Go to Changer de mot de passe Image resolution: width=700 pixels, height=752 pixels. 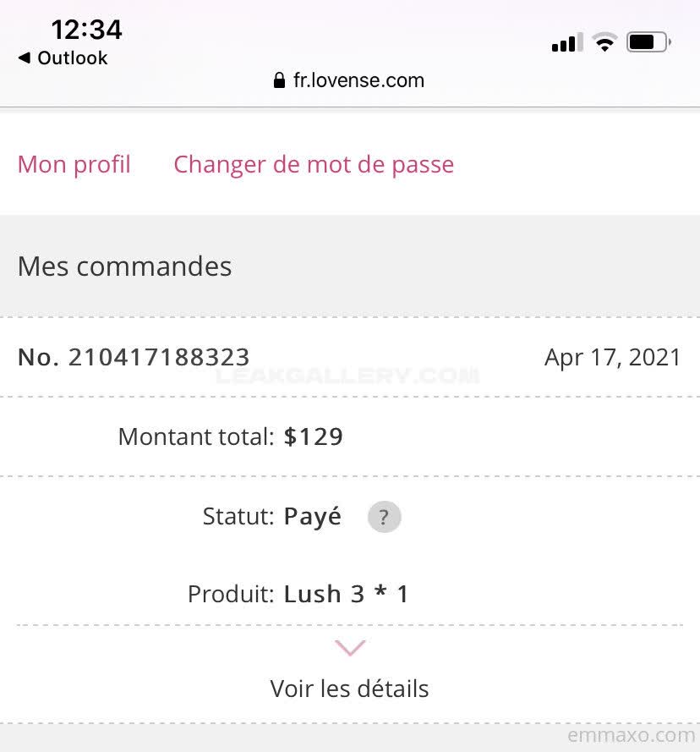[314, 164]
